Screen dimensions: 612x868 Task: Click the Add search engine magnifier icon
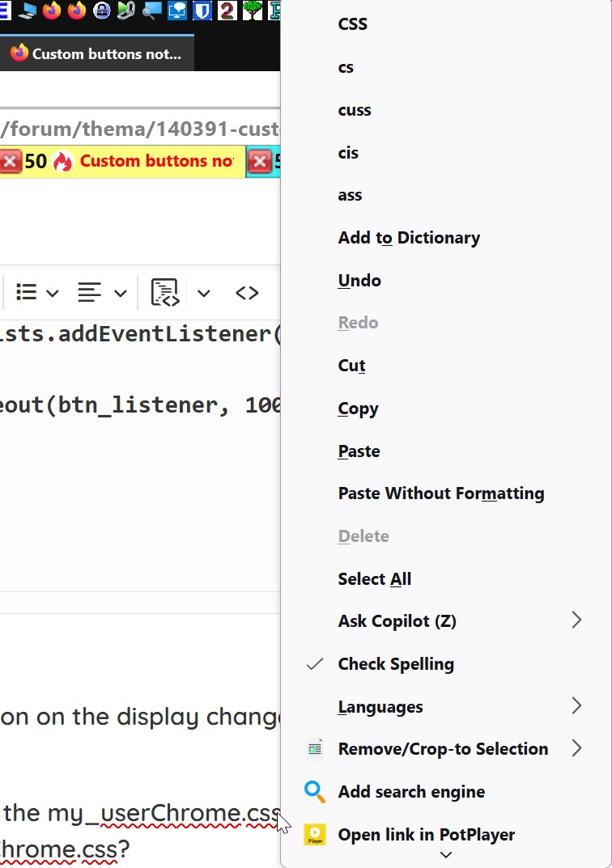click(314, 791)
